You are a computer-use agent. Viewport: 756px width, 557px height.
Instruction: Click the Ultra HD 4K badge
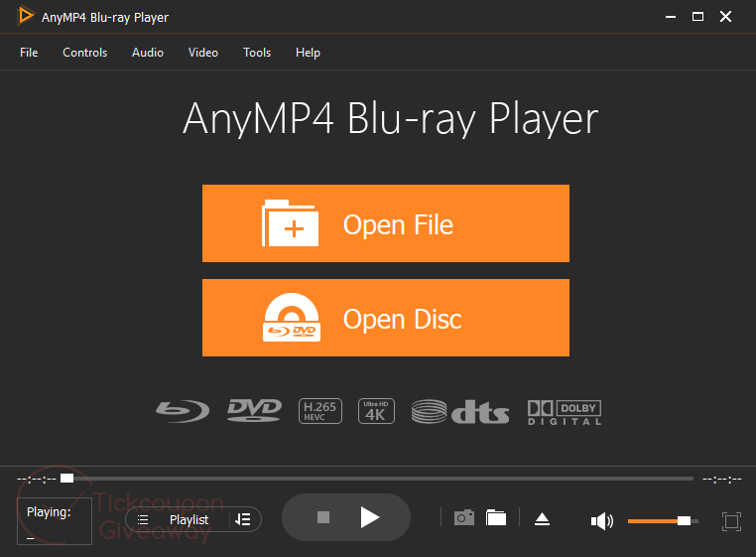click(376, 411)
